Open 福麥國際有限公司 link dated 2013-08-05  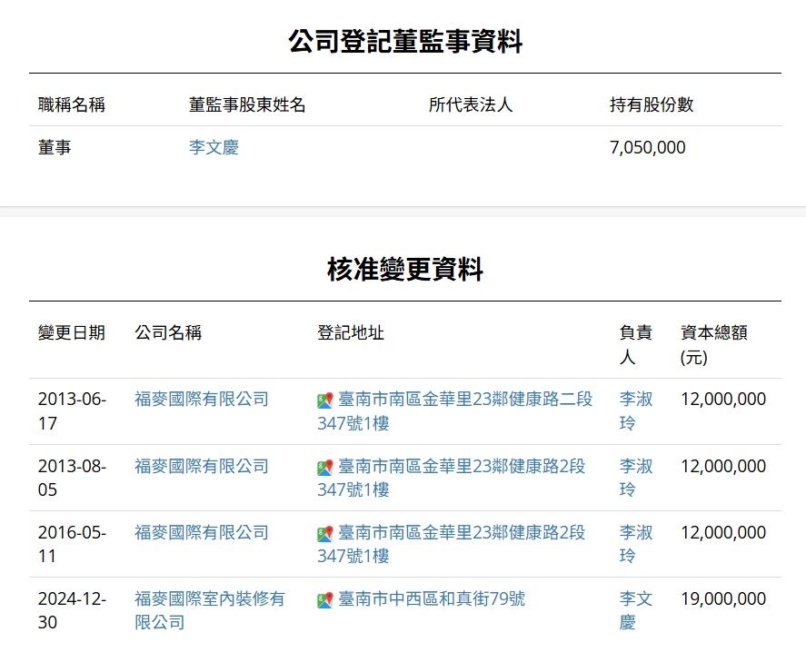[202, 466]
